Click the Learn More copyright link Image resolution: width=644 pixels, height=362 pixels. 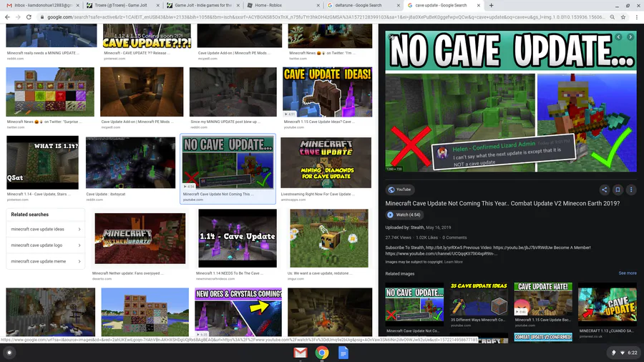click(x=454, y=262)
